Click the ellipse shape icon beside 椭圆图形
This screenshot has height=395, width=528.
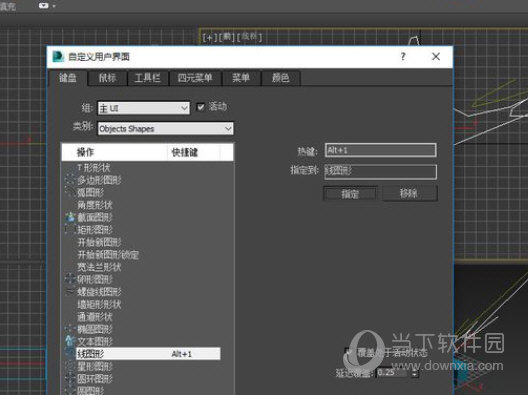70,329
